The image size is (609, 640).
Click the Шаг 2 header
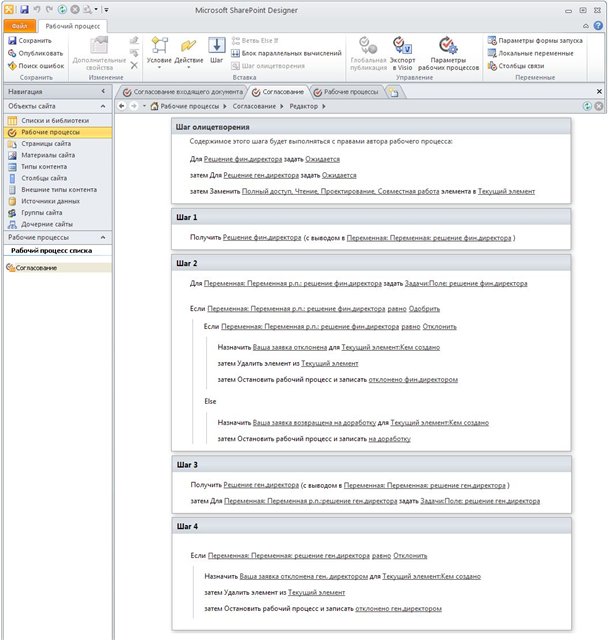coord(371,263)
